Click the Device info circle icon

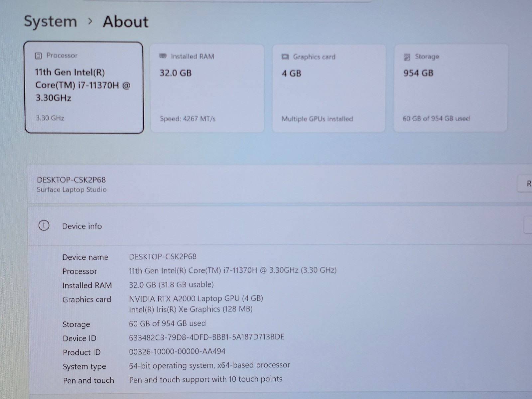[x=44, y=225]
